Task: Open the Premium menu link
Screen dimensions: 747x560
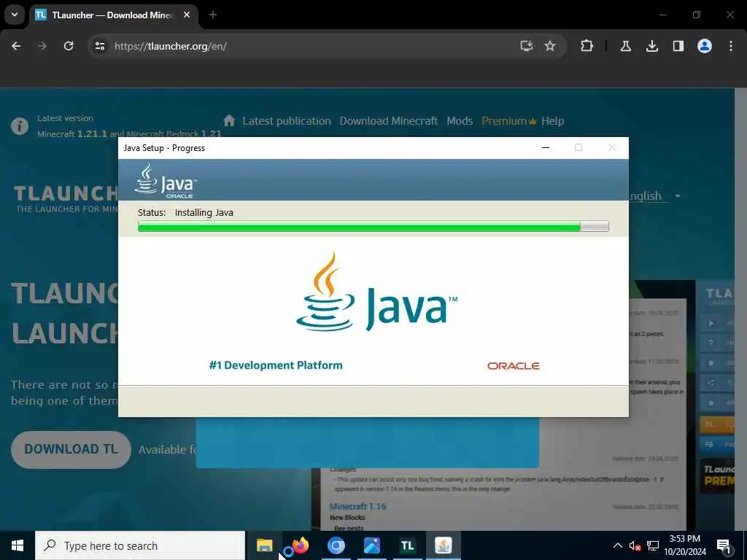Action: click(508, 121)
